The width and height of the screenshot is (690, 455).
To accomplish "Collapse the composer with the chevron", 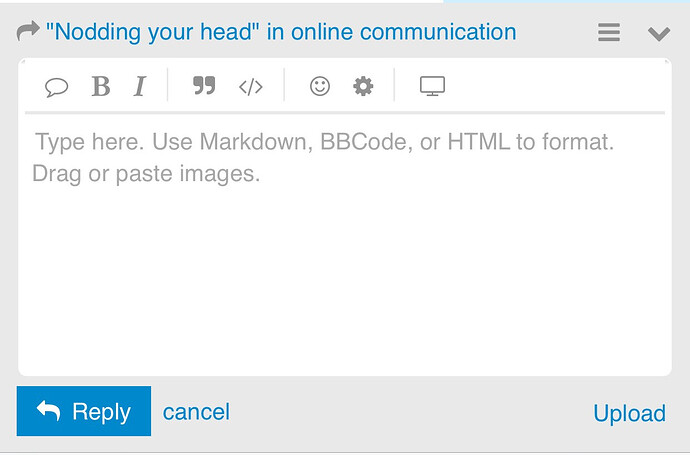I will click(658, 33).
